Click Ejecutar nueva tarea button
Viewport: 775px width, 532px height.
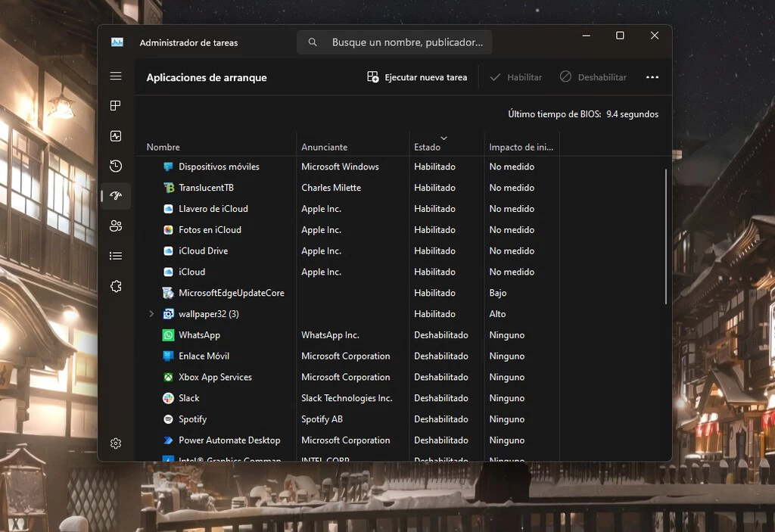click(417, 77)
